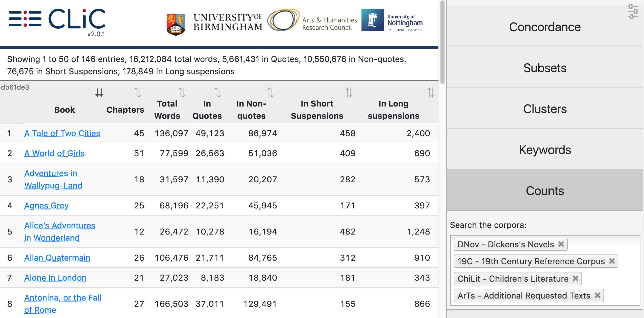
Task: Remove ArTs - Additional Requested Texts tag
Action: click(x=597, y=296)
